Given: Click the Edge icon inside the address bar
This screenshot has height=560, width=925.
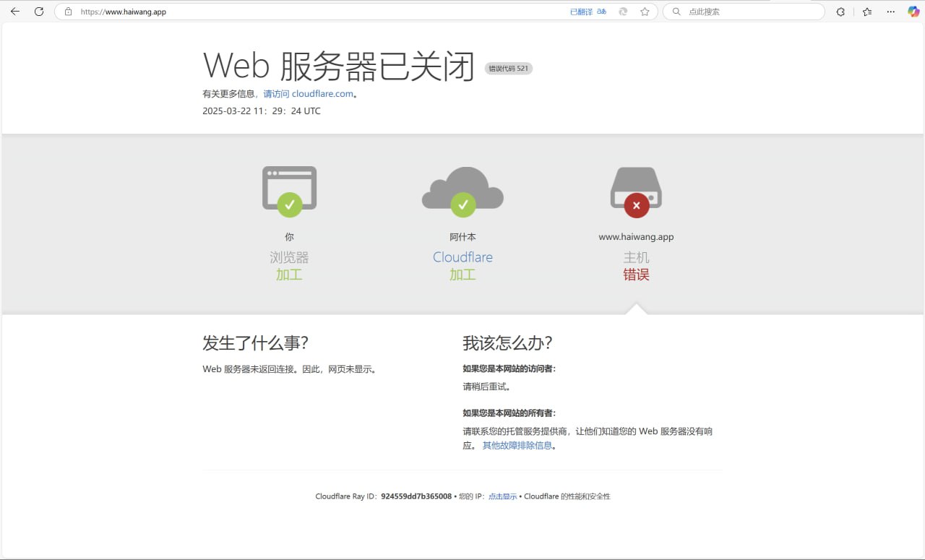Looking at the screenshot, I should pyautogui.click(x=623, y=12).
